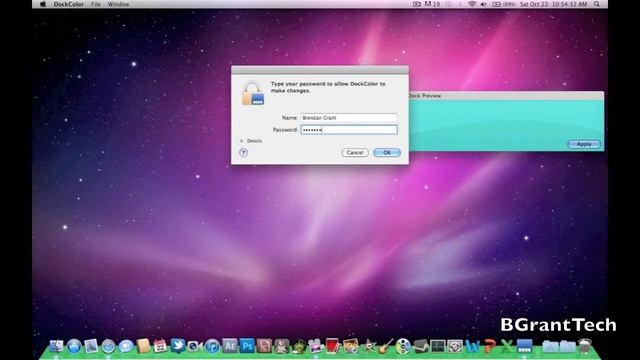Click the Wi-Fi status menu icon

[x=472, y=4]
